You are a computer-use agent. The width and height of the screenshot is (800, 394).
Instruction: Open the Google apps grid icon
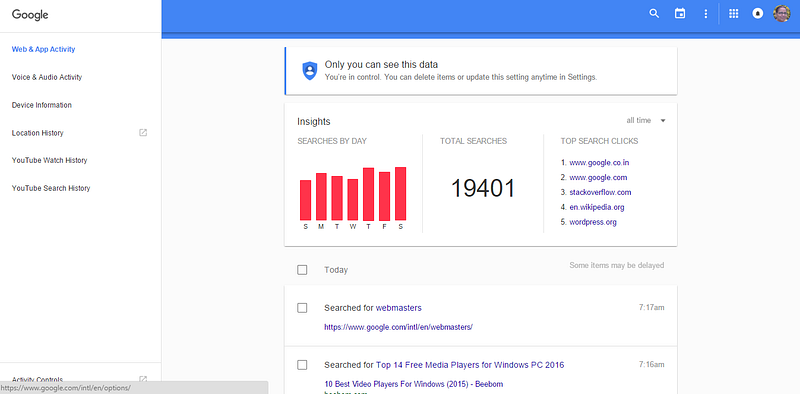click(733, 14)
